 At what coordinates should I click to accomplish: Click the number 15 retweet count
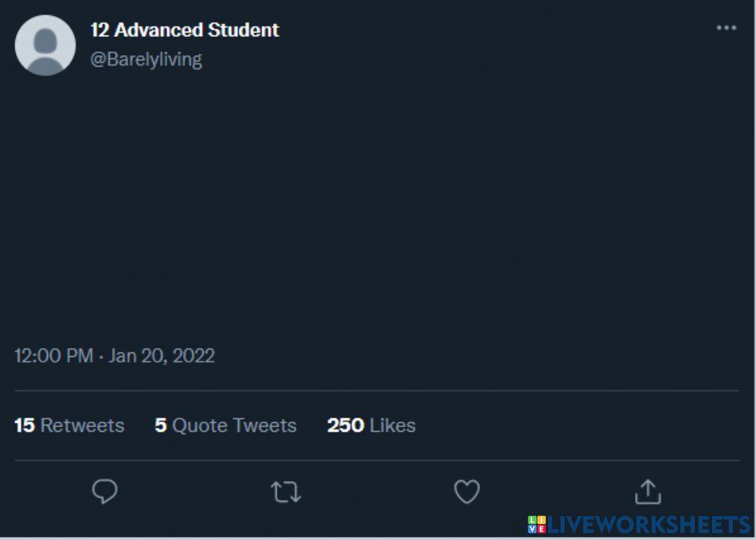24,426
